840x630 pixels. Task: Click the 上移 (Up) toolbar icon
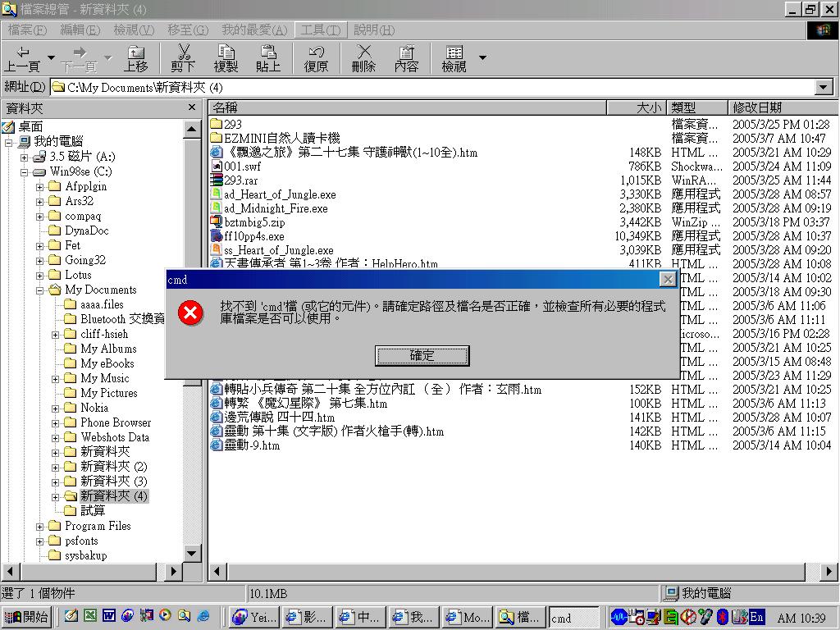point(135,58)
